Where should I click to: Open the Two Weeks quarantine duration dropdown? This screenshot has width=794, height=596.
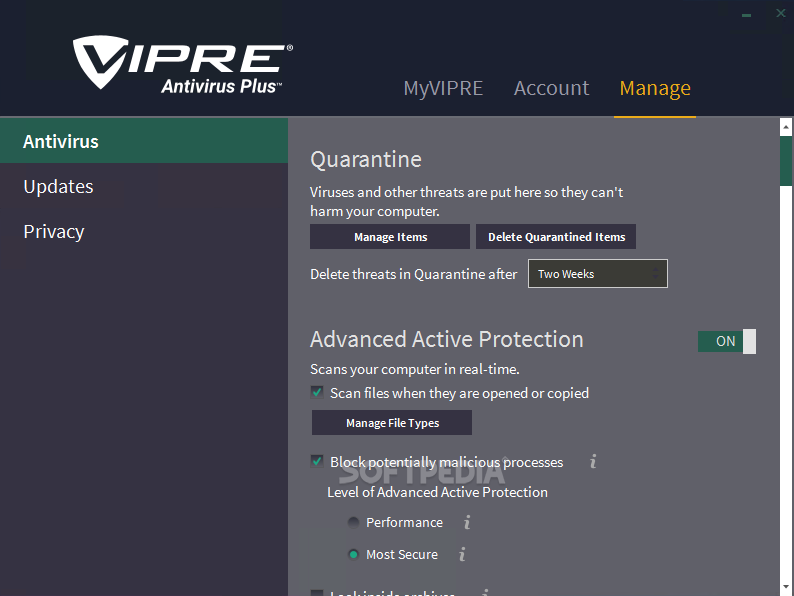tap(598, 273)
